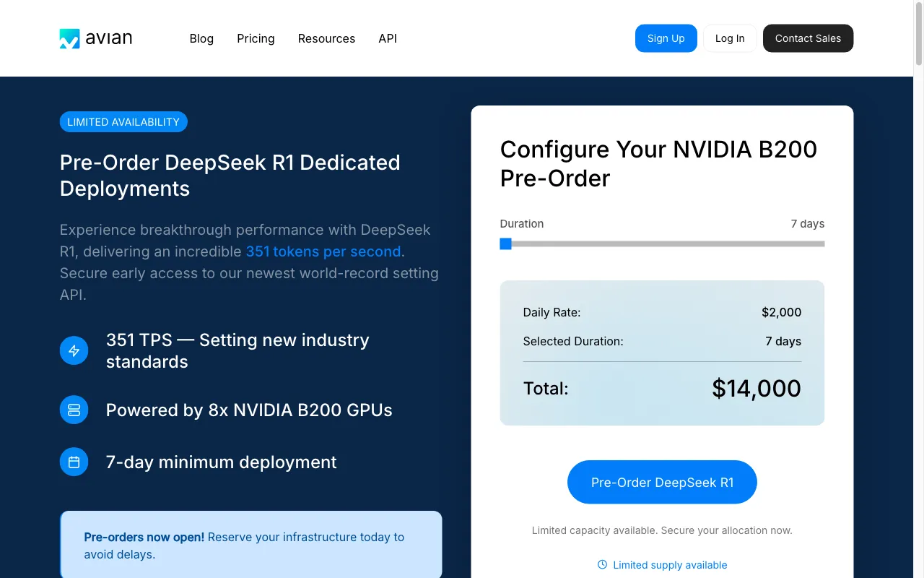Click the 351 tokens per second link
The width and height of the screenshot is (924, 578).
(323, 251)
